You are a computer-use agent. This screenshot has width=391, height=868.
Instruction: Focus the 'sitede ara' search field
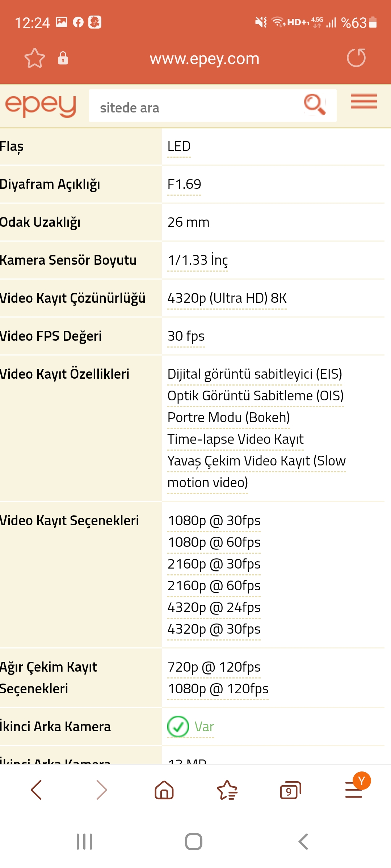(195, 106)
